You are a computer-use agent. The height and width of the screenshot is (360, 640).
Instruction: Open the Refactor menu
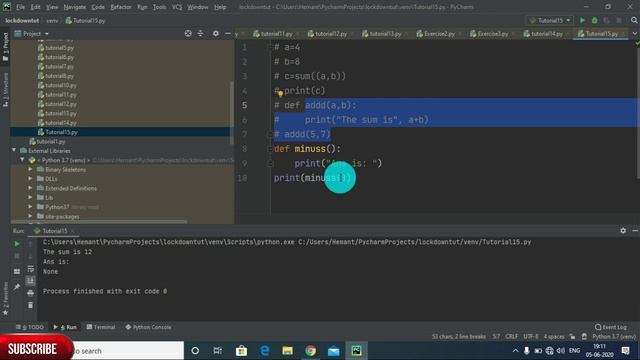pos(121,7)
